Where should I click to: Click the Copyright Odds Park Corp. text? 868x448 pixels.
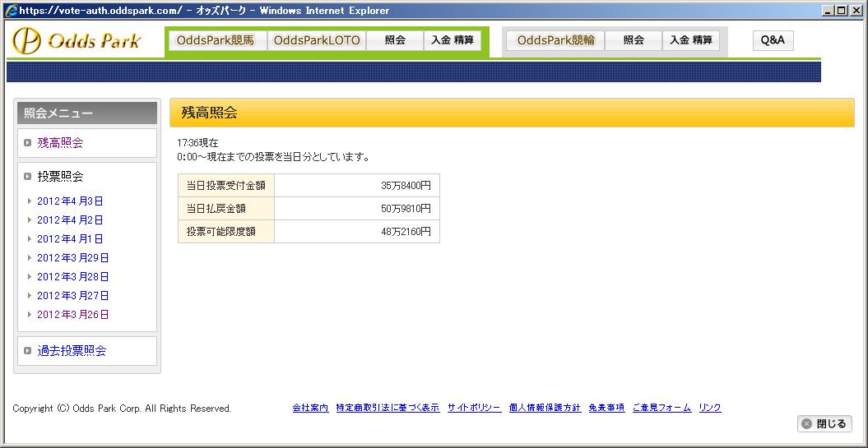(122, 409)
